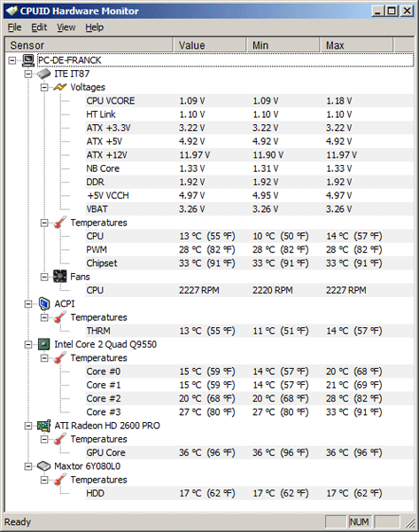Collapse the PC-DE-FRANCK root node
Image resolution: width=419 pixels, height=532 pixels.
click(12, 60)
